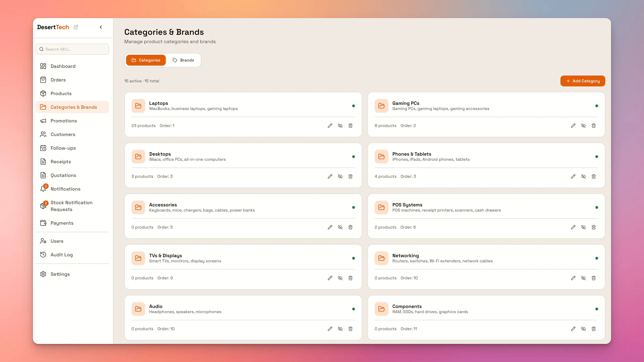Screen dimensions: 644x362
Task: View the Audit Log
Action: click(72, 255)
